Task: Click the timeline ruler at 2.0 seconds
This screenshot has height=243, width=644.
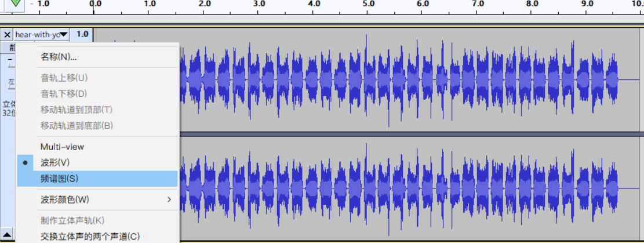Action: point(204,3)
